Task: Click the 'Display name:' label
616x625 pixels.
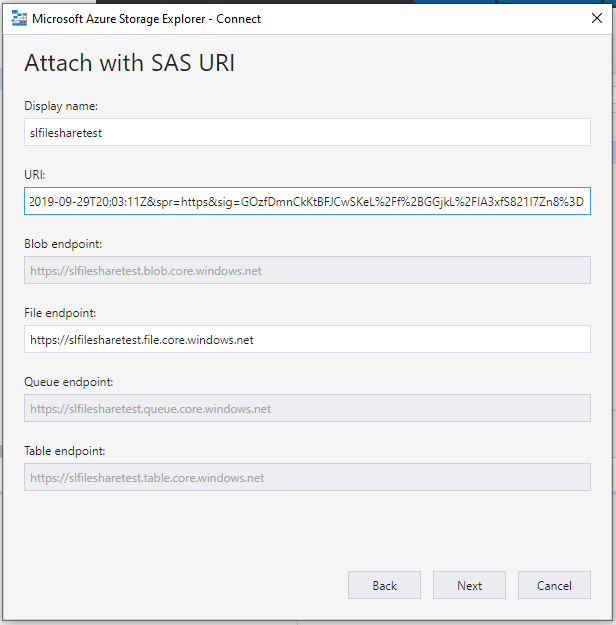Action: point(61,106)
